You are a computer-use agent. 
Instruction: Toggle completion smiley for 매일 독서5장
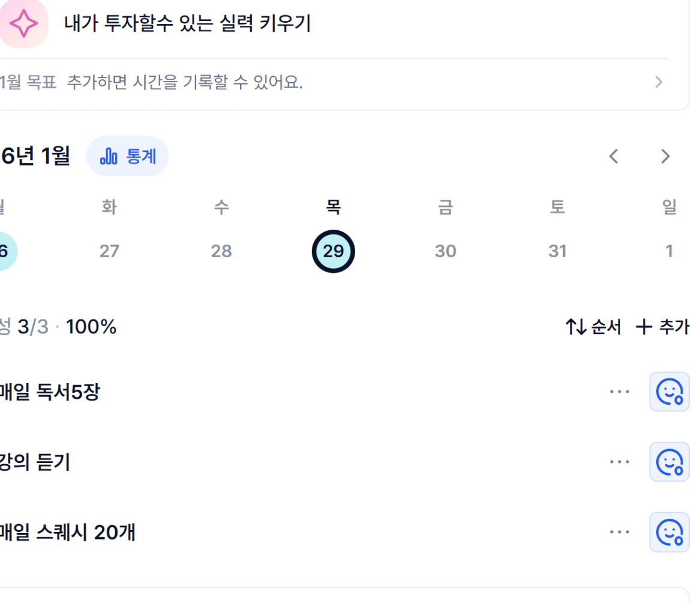click(669, 392)
